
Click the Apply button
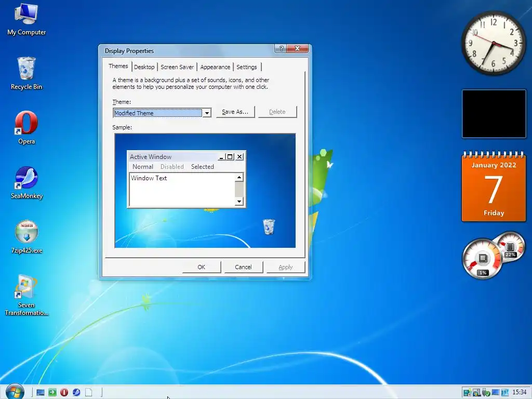[x=285, y=267]
